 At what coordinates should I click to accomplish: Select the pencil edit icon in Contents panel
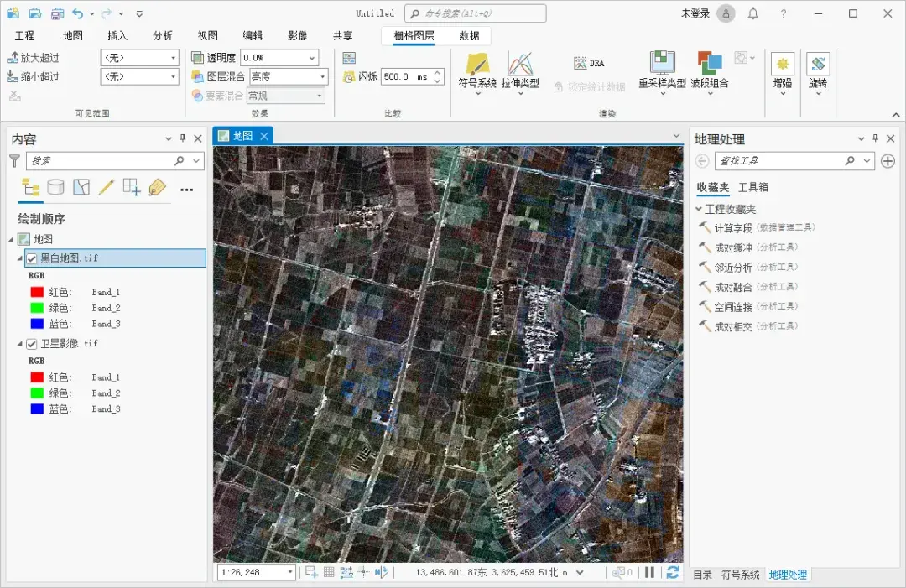coord(106,186)
